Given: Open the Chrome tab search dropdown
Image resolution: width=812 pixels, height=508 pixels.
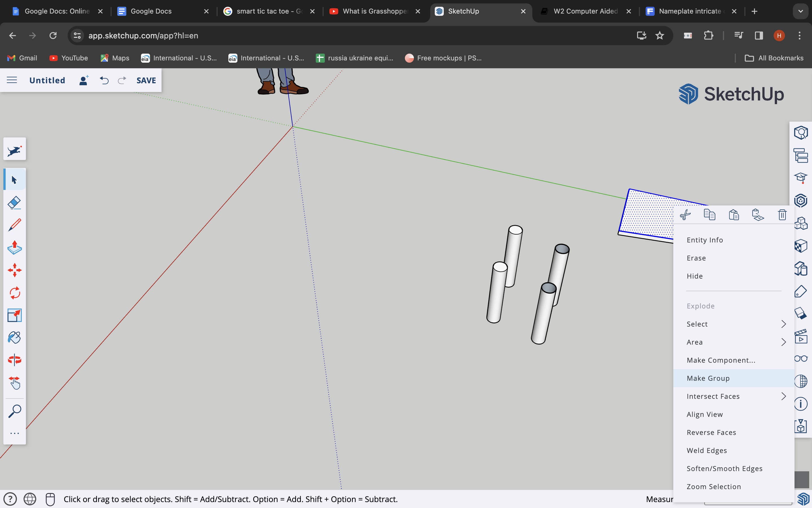Looking at the screenshot, I should pyautogui.click(x=801, y=11).
